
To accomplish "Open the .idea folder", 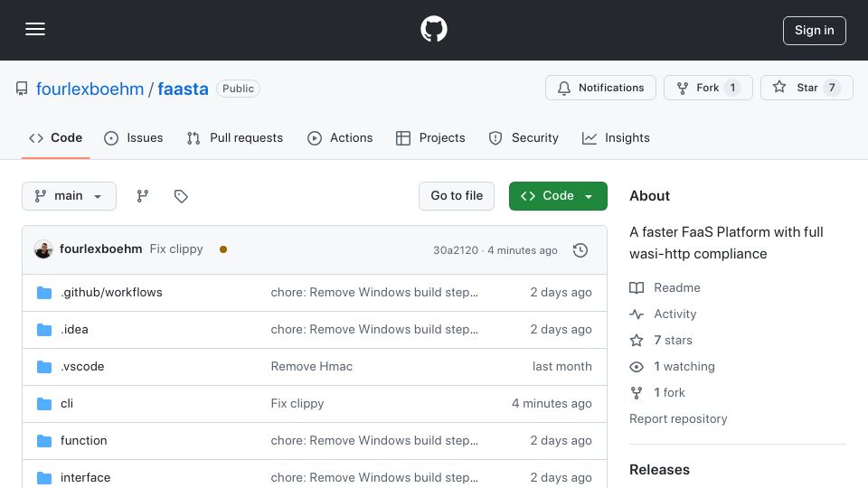I will [x=74, y=329].
